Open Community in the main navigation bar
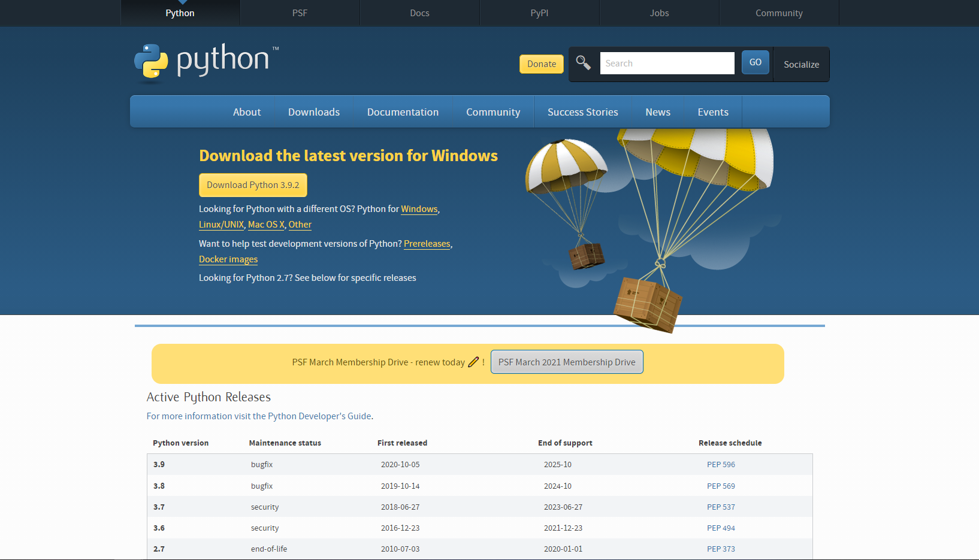 pyautogui.click(x=493, y=112)
